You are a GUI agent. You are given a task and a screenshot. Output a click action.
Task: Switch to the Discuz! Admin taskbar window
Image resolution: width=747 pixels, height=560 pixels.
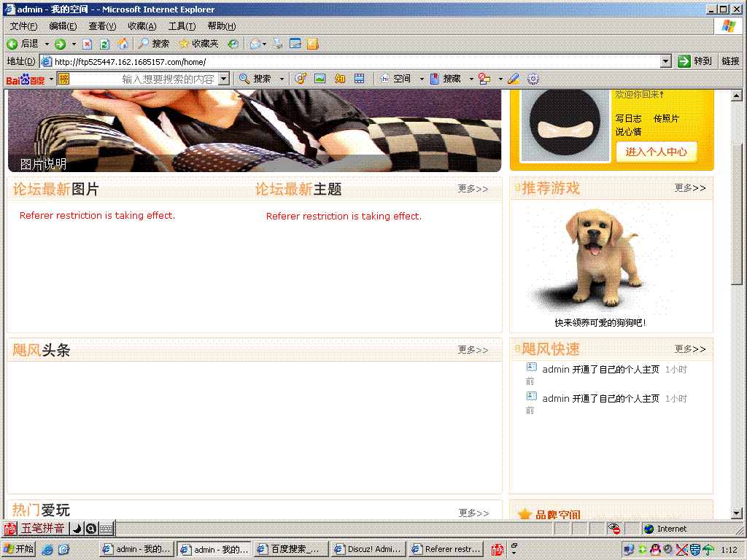pos(368,549)
